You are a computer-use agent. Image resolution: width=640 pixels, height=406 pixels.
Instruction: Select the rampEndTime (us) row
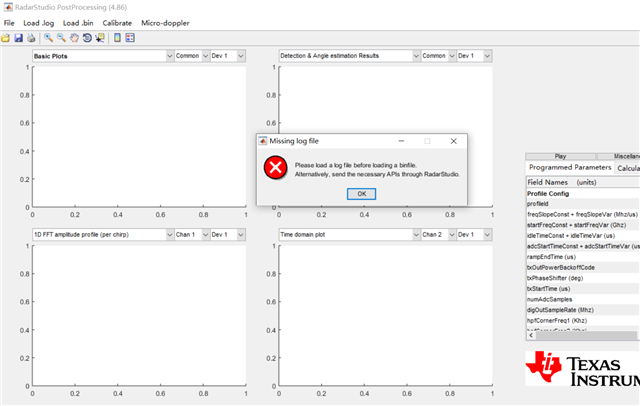pyautogui.click(x=583, y=257)
